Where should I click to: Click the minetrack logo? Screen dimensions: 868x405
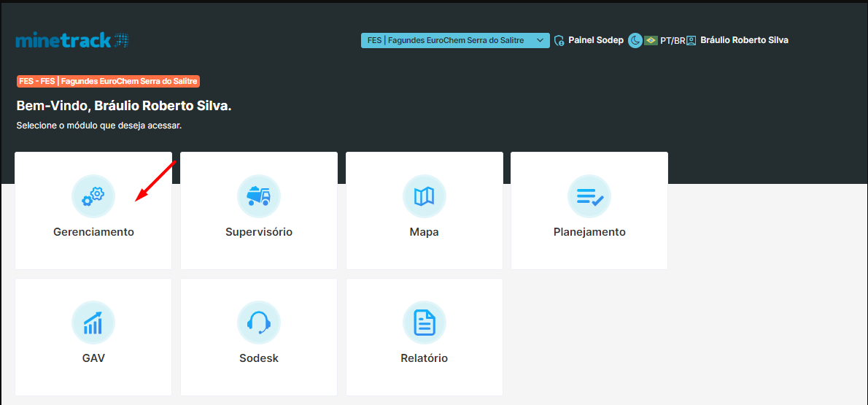pos(72,40)
